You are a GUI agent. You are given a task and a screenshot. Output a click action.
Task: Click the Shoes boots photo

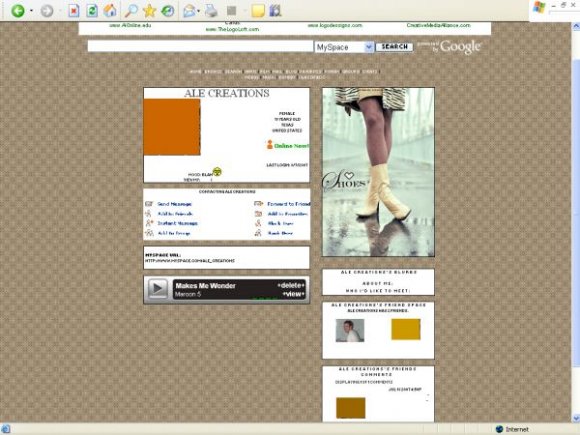pos(378,172)
